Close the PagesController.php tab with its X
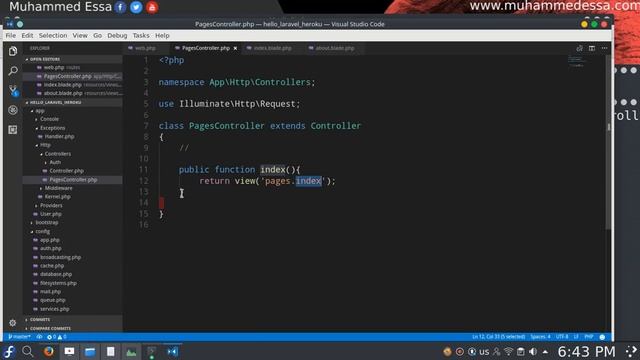Viewport: 640px width, 360px height. pyautogui.click(x=235, y=48)
